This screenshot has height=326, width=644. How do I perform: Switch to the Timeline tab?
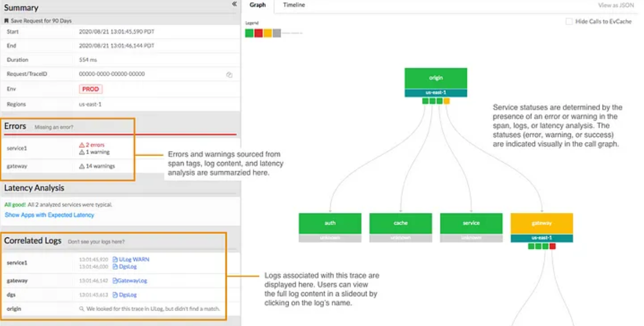pyautogui.click(x=294, y=5)
